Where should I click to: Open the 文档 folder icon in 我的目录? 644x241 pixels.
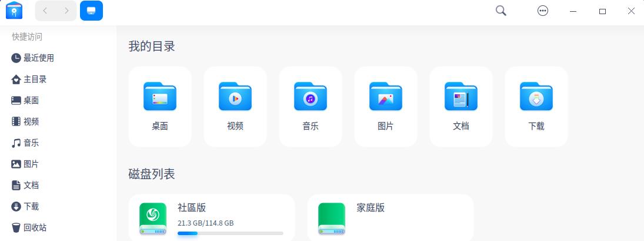[461, 97]
